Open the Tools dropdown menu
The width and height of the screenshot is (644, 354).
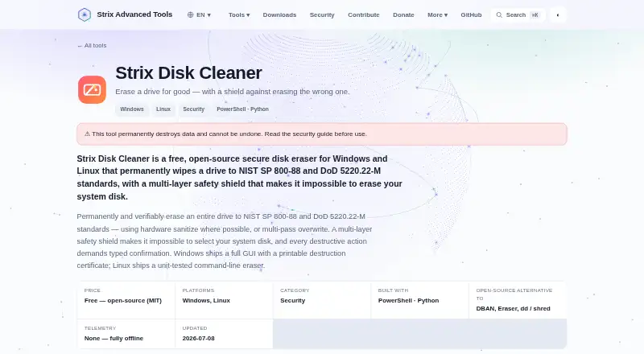[x=239, y=14]
